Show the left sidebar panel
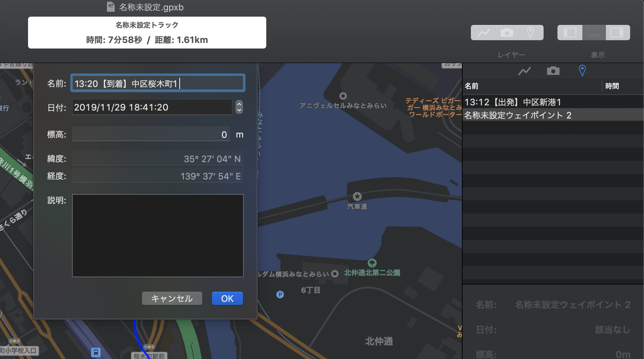 coord(570,33)
